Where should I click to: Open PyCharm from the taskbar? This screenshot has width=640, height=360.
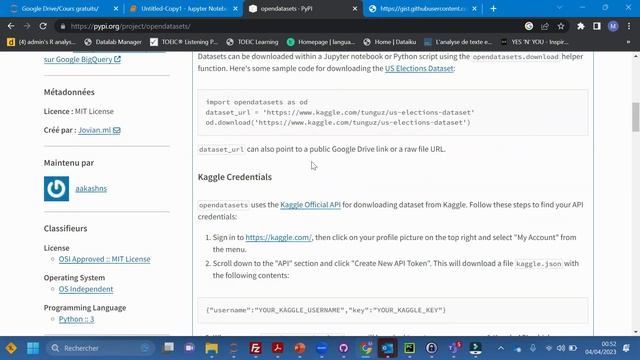(x=409, y=348)
